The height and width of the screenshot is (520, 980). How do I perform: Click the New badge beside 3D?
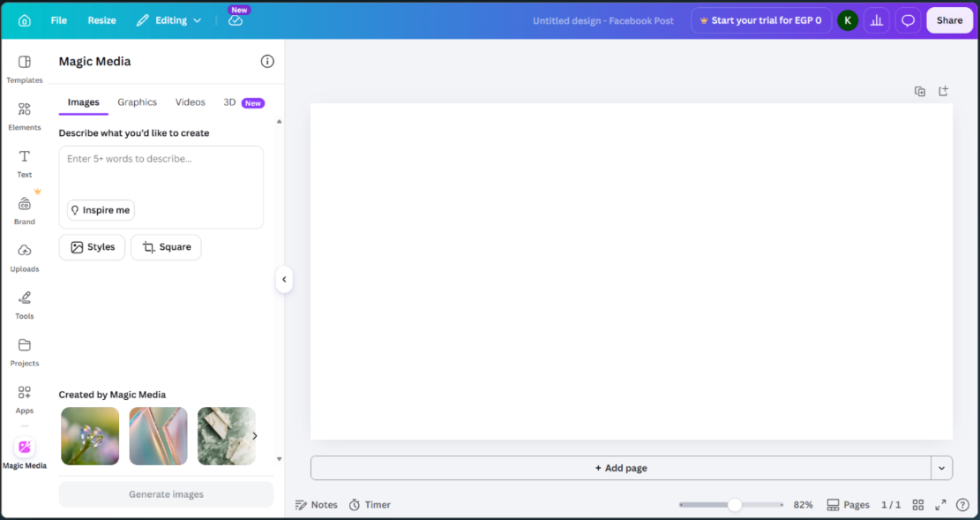pyautogui.click(x=253, y=103)
